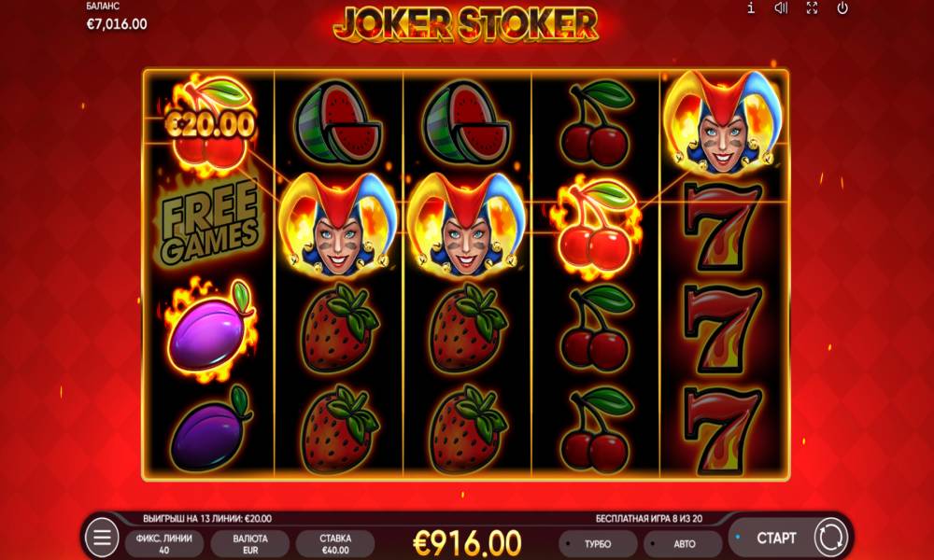Click the flaming plum symbol
The image size is (934, 560).
tap(209, 329)
